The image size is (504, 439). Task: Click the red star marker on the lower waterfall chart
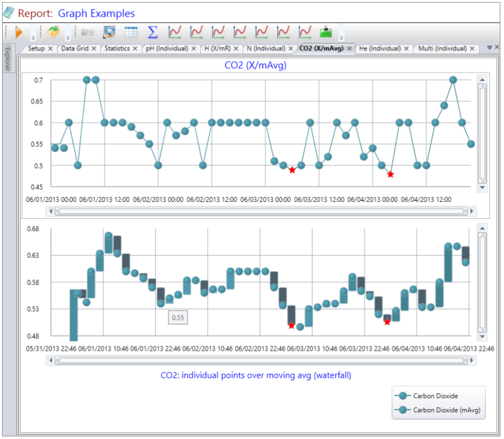click(292, 325)
